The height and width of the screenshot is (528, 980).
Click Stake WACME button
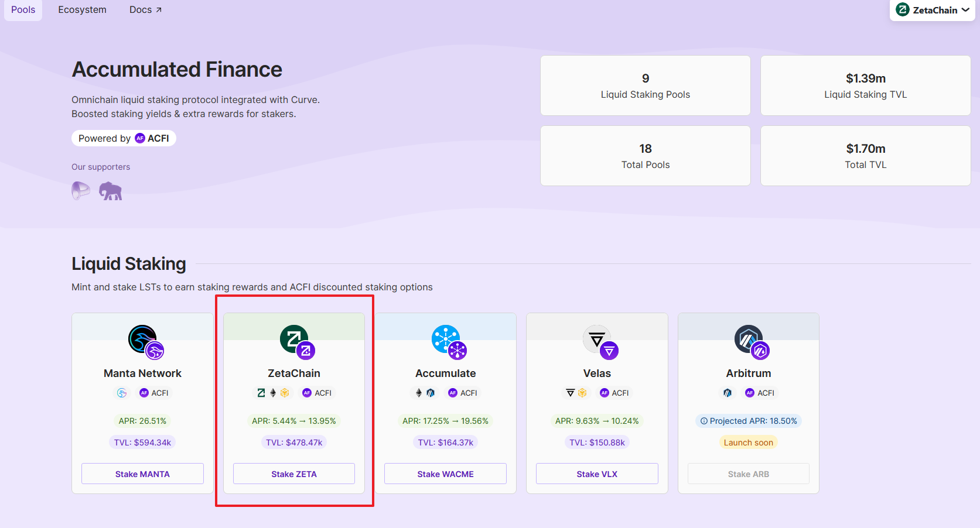(445, 474)
